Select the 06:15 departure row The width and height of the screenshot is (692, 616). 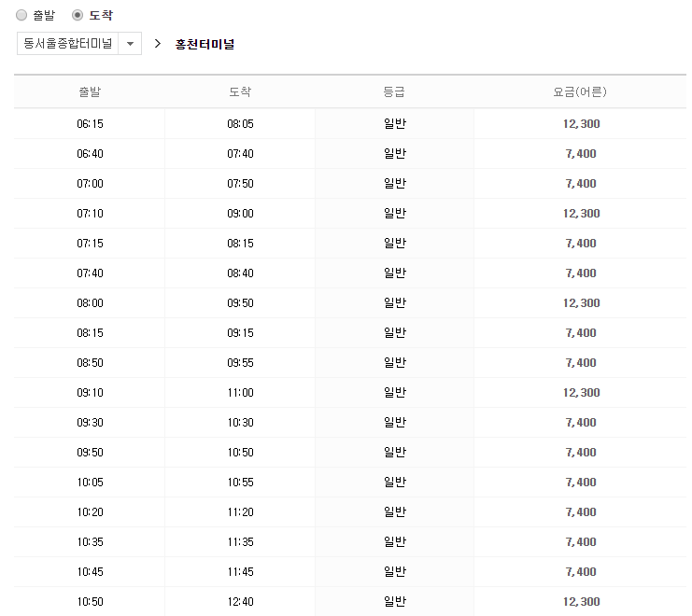click(90, 123)
